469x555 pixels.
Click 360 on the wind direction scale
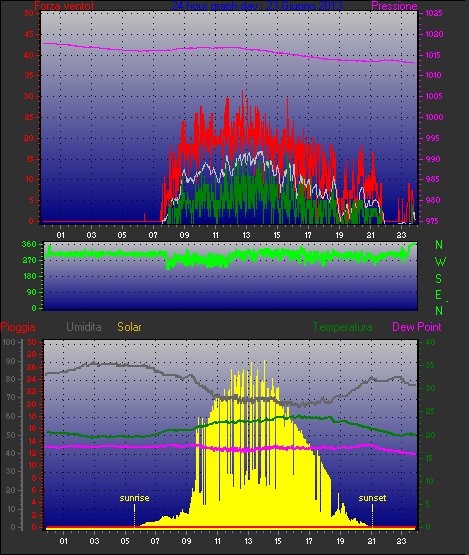point(29,244)
